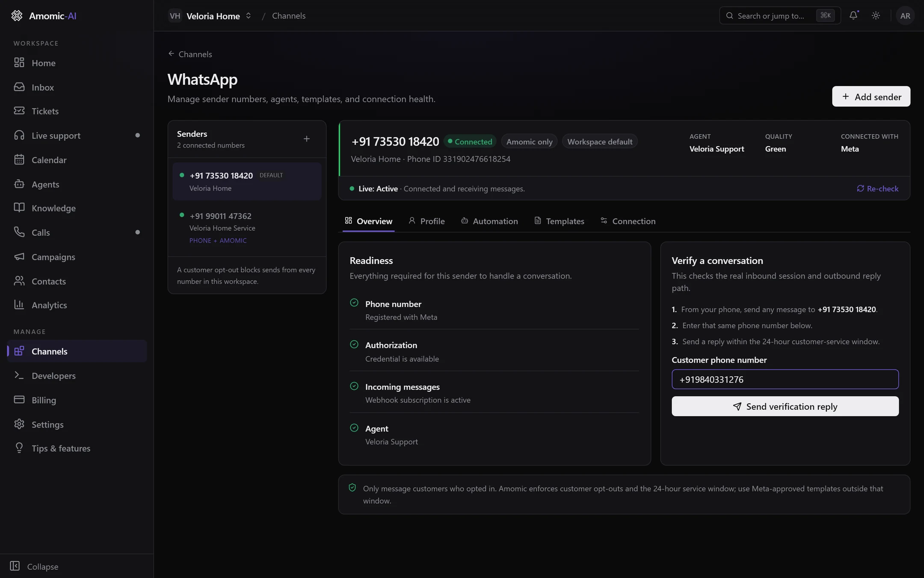This screenshot has width=924, height=578.
Task: Click the Re-check link
Action: [x=877, y=188]
